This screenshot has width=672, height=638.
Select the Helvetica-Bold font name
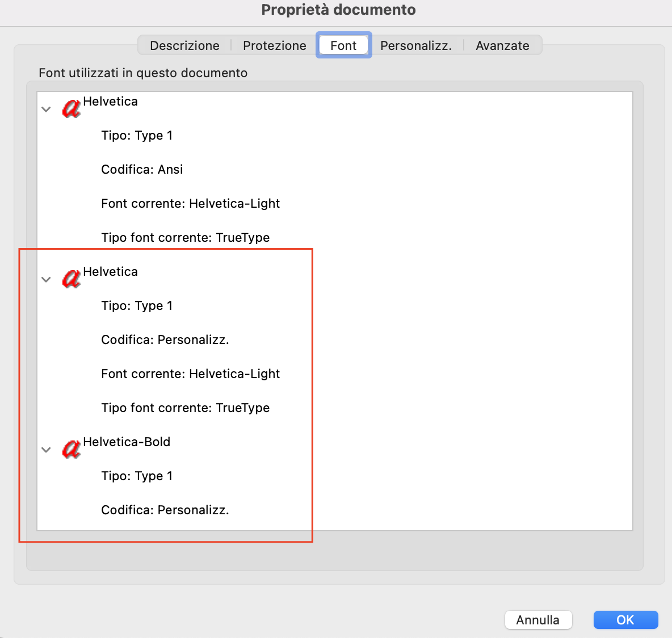pos(127,442)
